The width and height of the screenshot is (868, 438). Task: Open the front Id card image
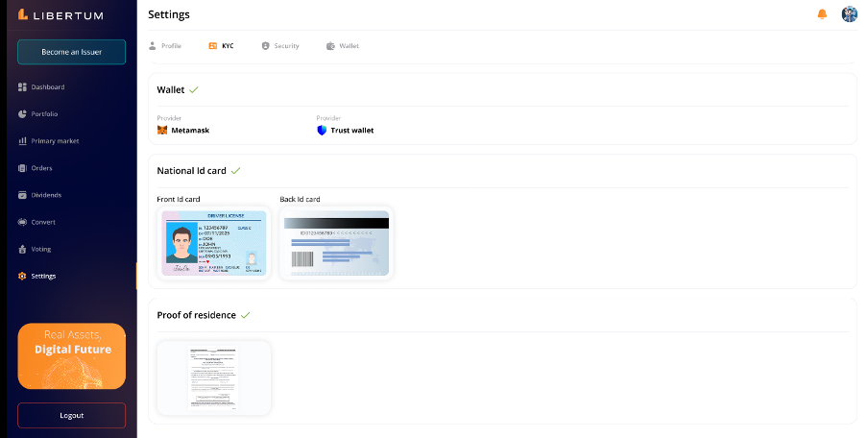(x=214, y=244)
